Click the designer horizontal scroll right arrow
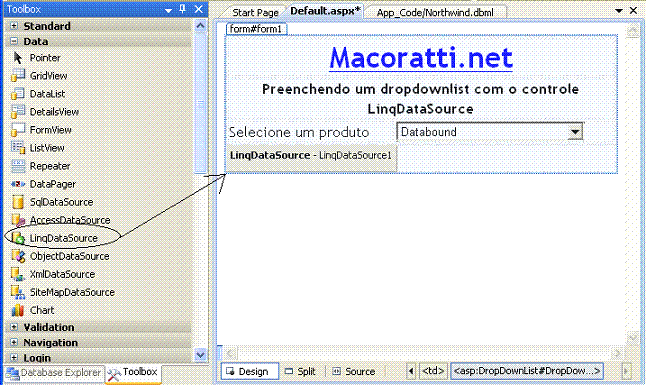Viewport: 646px width, 385px height. tap(617, 353)
